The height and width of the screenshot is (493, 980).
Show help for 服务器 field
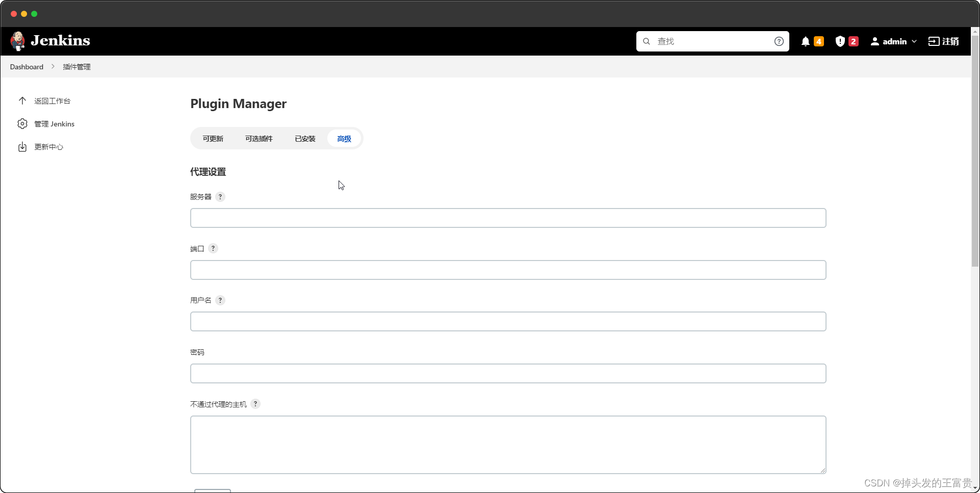(x=220, y=197)
